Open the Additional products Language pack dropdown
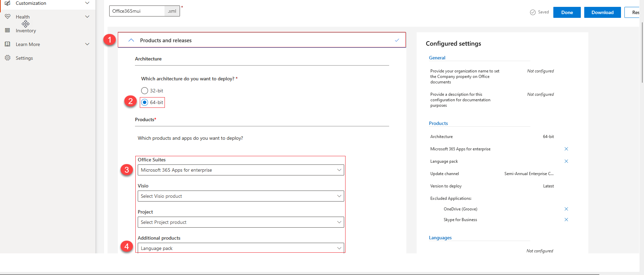The width and height of the screenshot is (644, 275). [x=240, y=248]
